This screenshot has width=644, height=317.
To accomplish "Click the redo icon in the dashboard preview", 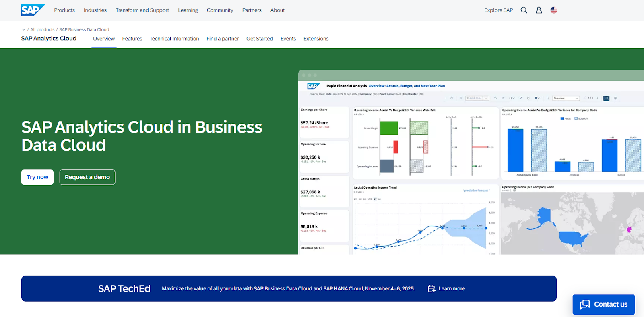I will [503, 98].
